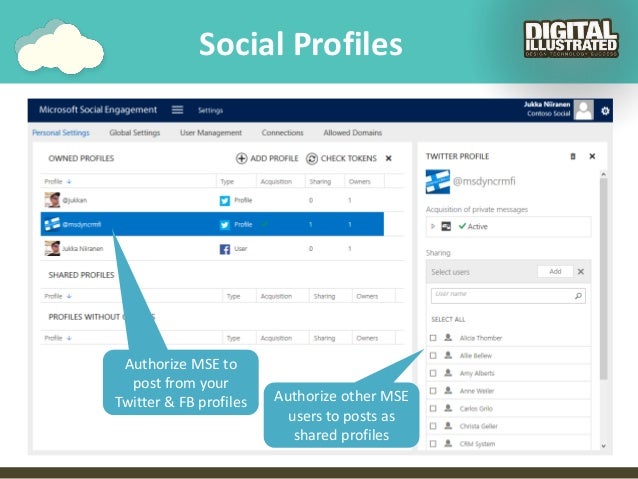Select the @msdyncrmfi highlighted row
This screenshot has height=479, width=638.
pyautogui.click(x=212, y=224)
